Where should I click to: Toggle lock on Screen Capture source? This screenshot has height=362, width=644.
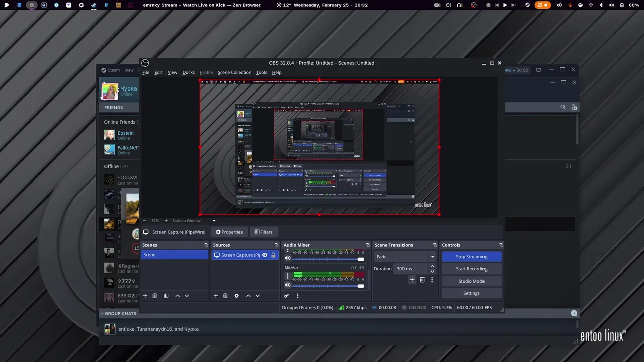[273, 255]
